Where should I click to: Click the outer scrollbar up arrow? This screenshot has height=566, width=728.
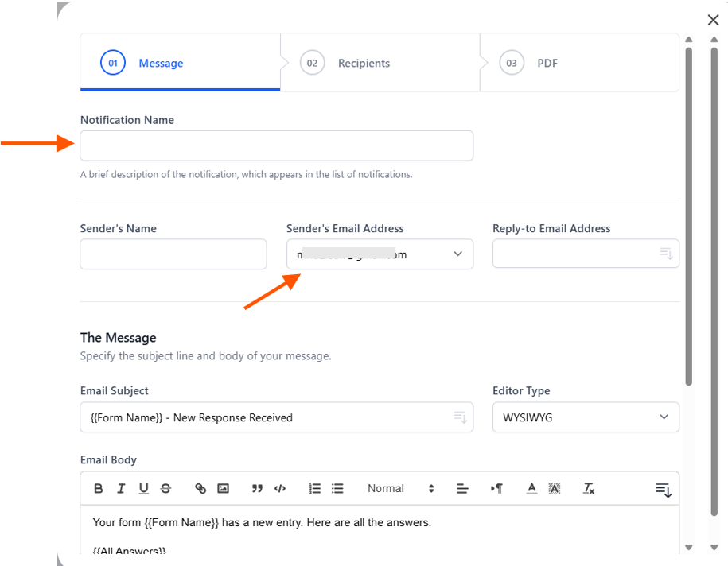pos(714,40)
